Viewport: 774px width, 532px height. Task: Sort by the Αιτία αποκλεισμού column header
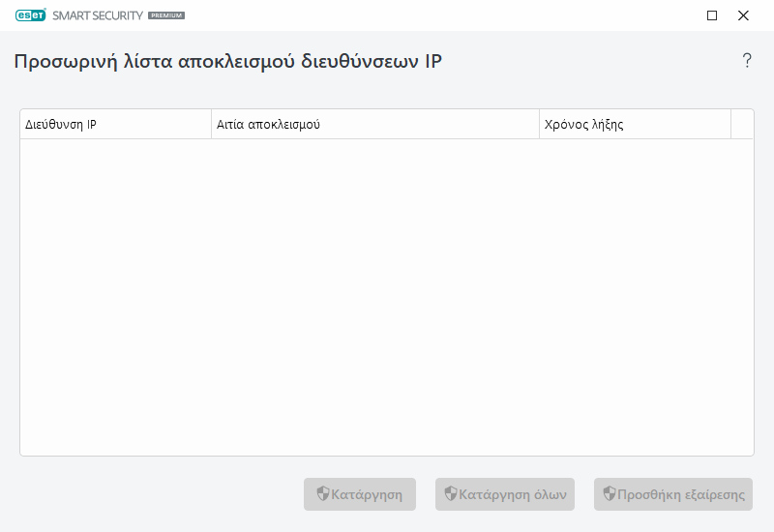coord(374,125)
